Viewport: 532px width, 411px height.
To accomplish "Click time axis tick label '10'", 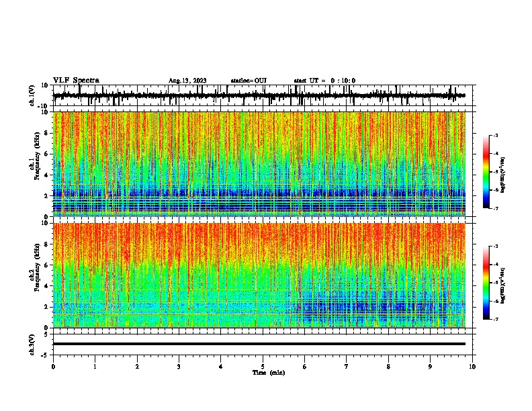I will [x=472, y=367].
